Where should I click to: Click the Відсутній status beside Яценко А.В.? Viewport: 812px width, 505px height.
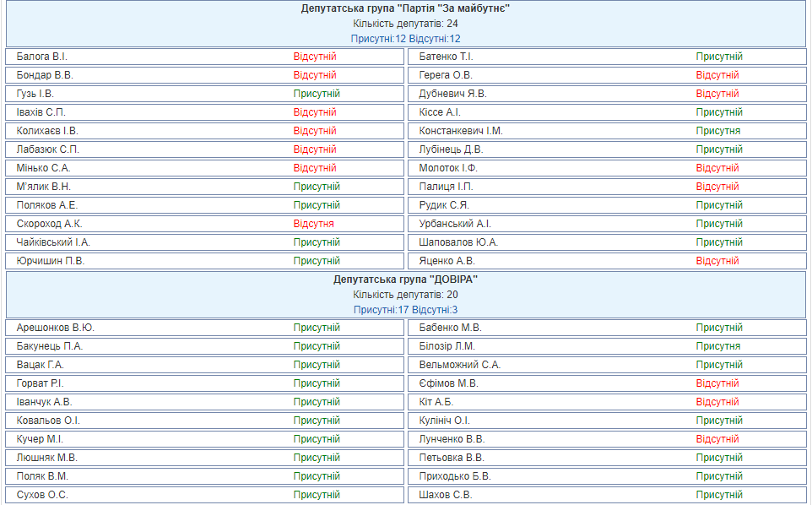(717, 261)
